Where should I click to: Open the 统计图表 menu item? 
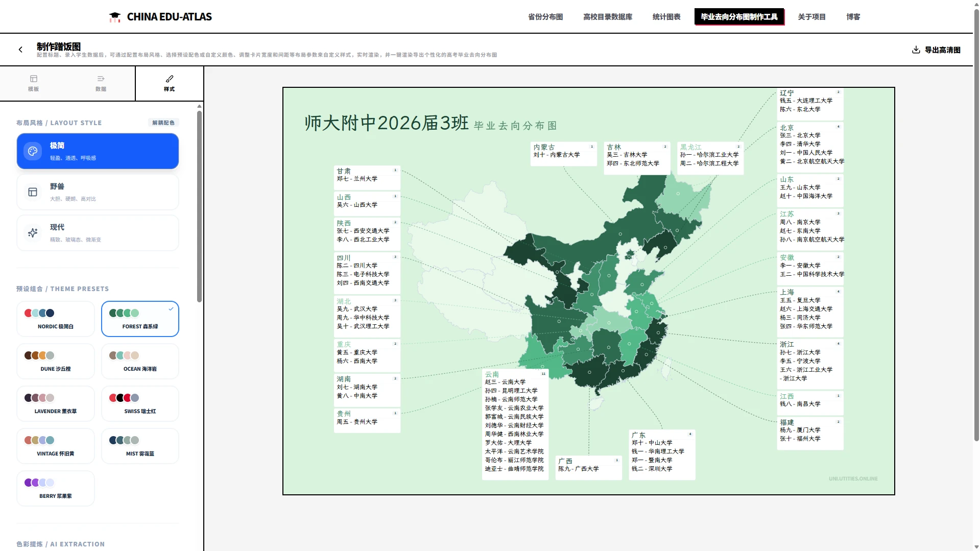[x=666, y=17]
